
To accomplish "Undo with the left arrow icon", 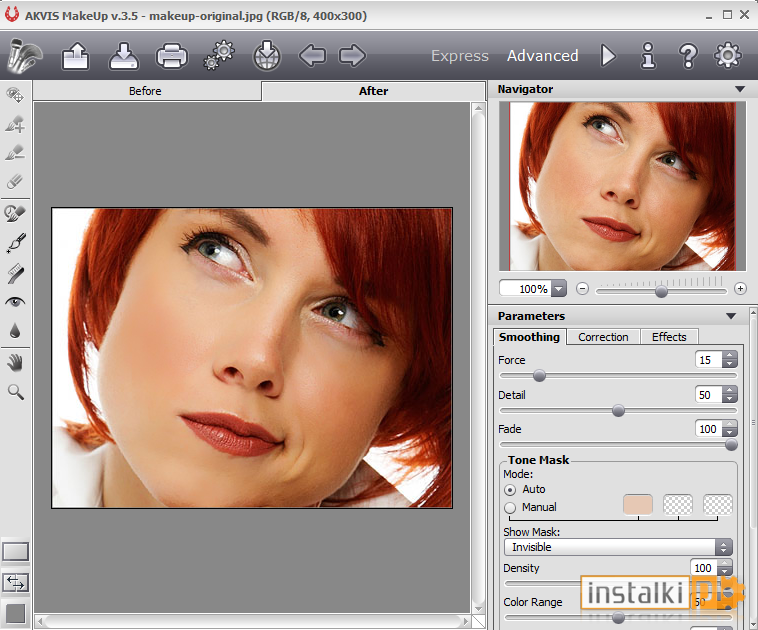I will coord(312,56).
